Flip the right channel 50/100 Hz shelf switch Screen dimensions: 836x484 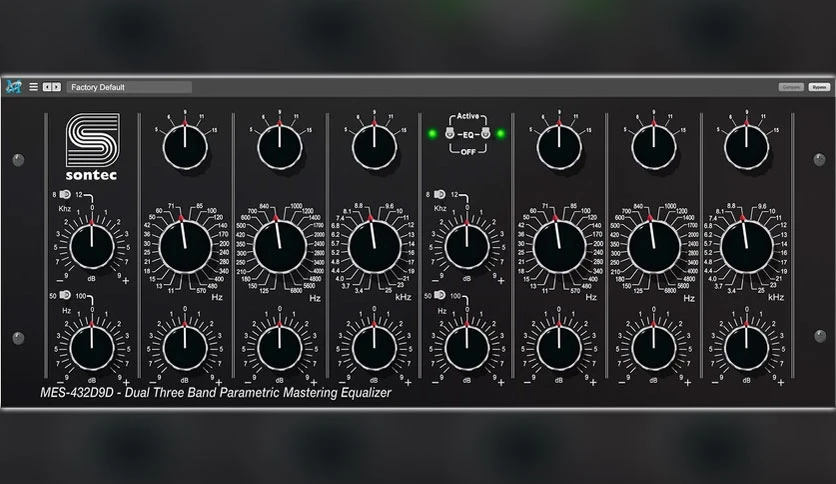tap(440, 295)
